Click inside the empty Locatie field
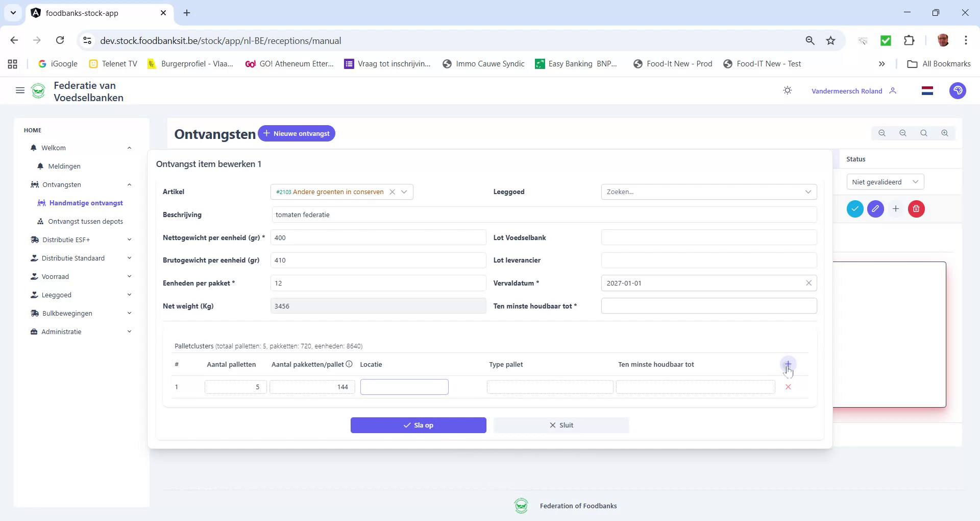Screen dimensions: 980x521 (x=404, y=387)
